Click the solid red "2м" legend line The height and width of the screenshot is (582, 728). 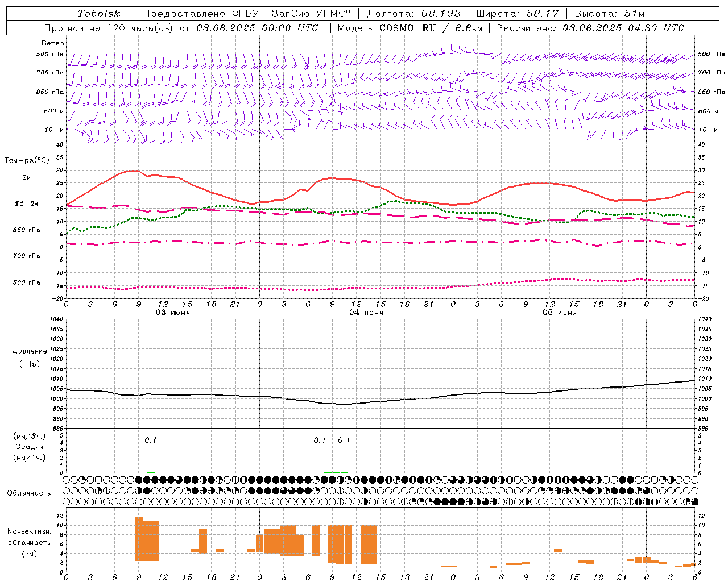26,184
